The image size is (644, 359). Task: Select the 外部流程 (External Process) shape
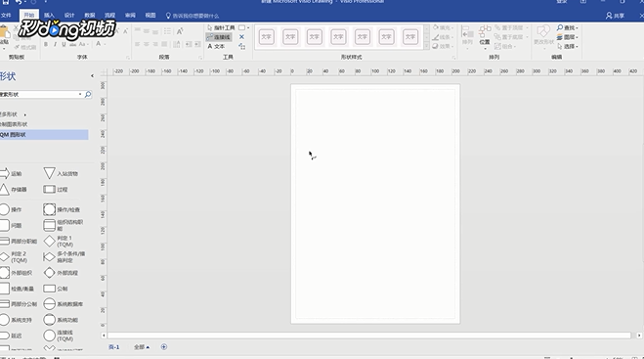[61, 273]
